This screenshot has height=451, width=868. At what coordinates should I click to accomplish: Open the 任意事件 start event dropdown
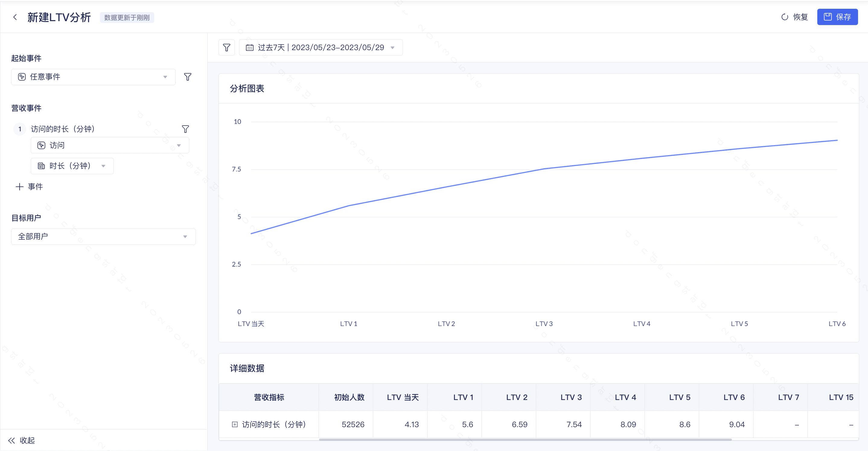click(x=93, y=77)
